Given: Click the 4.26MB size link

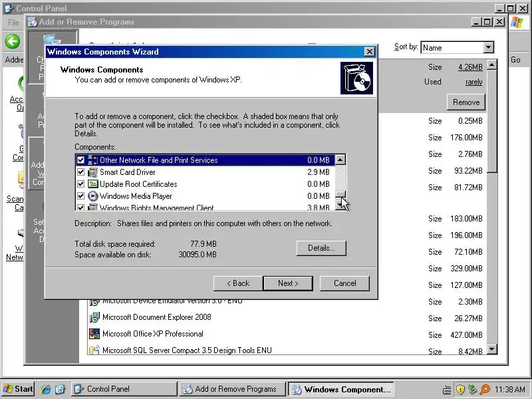Looking at the screenshot, I should [x=470, y=67].
